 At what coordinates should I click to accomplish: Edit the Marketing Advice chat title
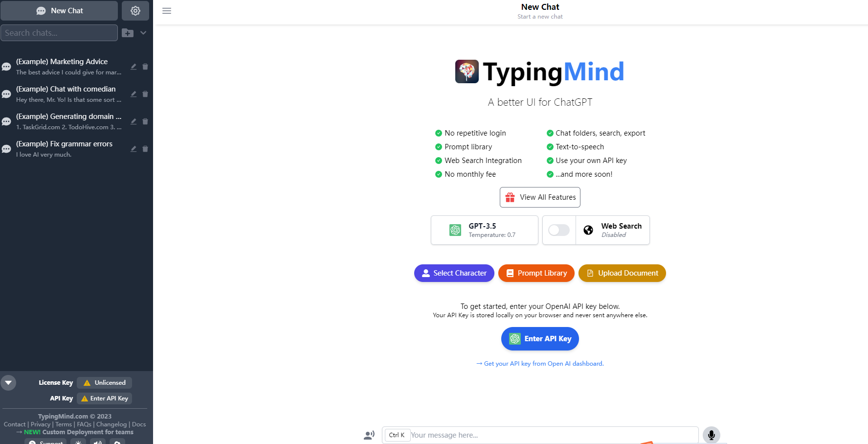point(134,67)
